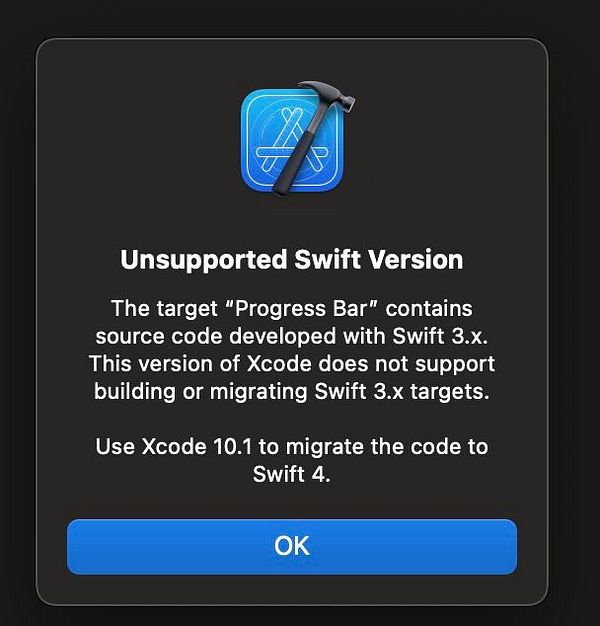Click the word "Version" in the heading
600x626 pixels.
click(x=416, y=260)
